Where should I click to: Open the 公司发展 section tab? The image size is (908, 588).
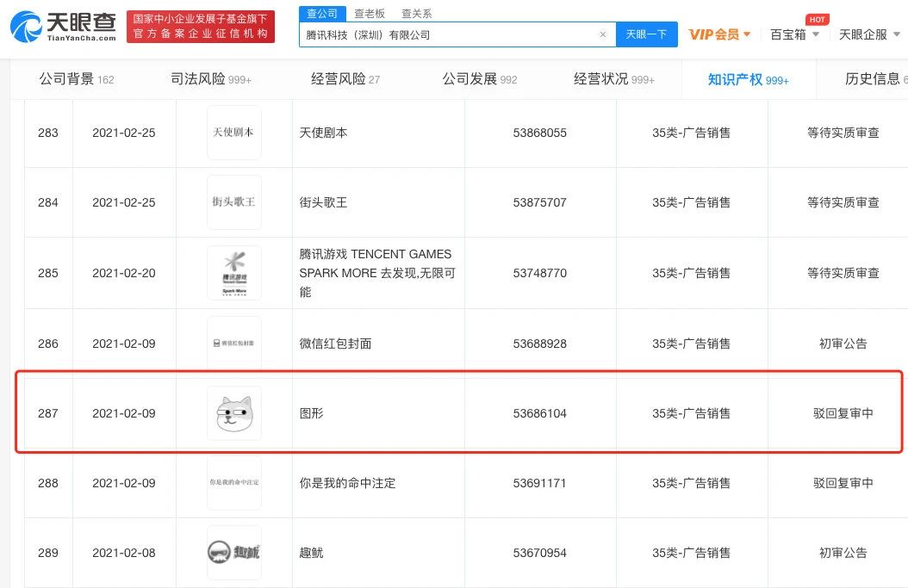480,78
